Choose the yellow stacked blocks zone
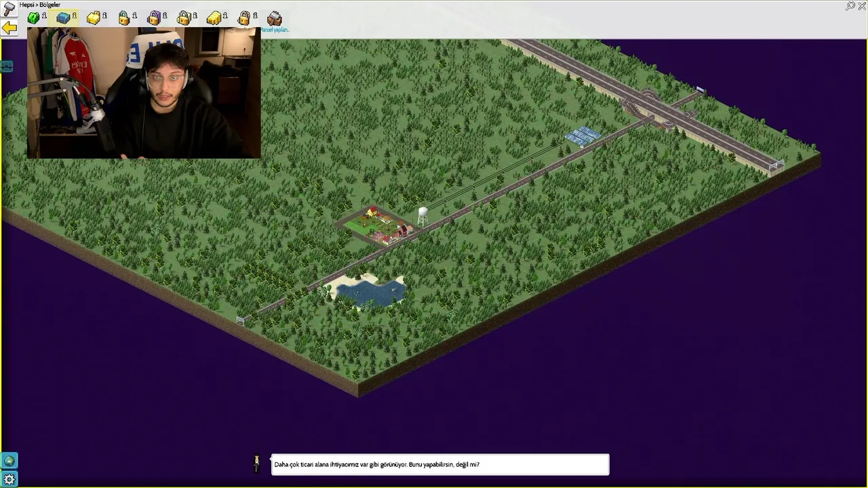Viewport: 868px width, 488px height. (214, 18)
